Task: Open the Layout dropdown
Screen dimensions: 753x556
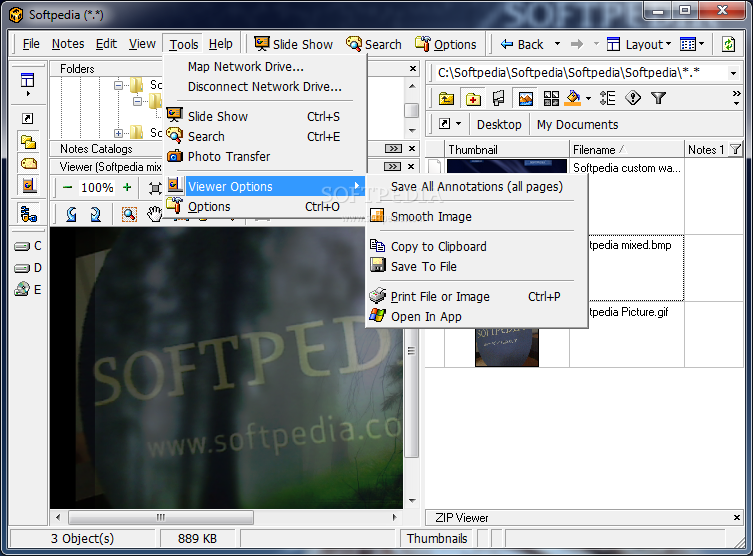Action: tap(639, 44)
